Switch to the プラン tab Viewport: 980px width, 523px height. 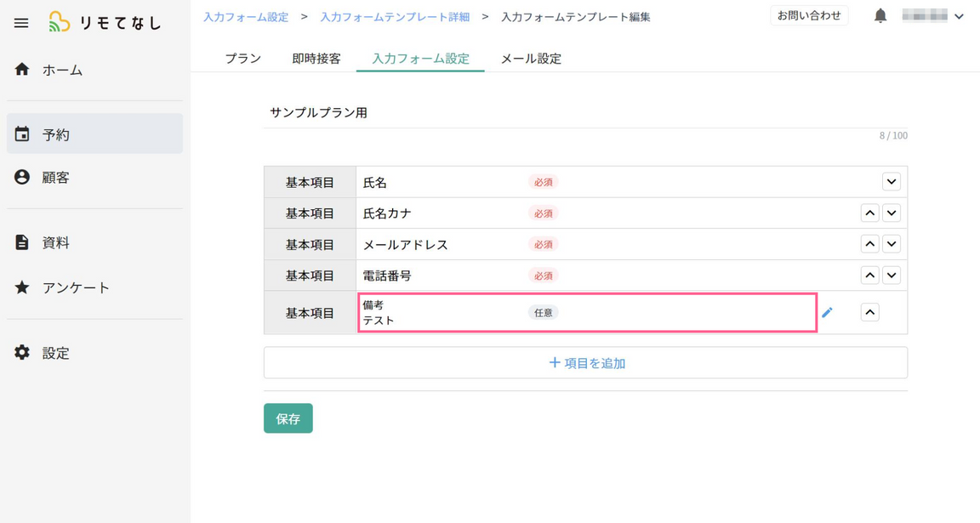tap(242, 59)
